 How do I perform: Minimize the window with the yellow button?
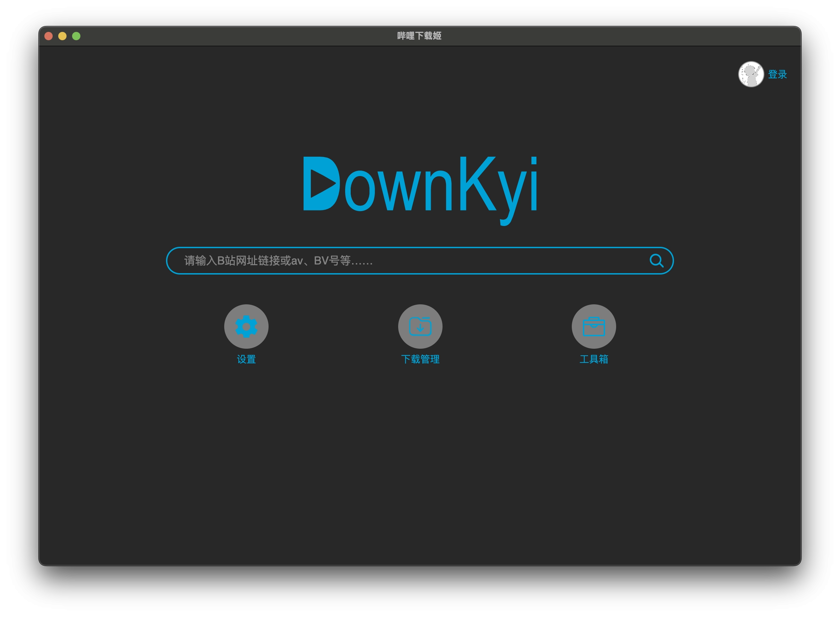point(62,36)
